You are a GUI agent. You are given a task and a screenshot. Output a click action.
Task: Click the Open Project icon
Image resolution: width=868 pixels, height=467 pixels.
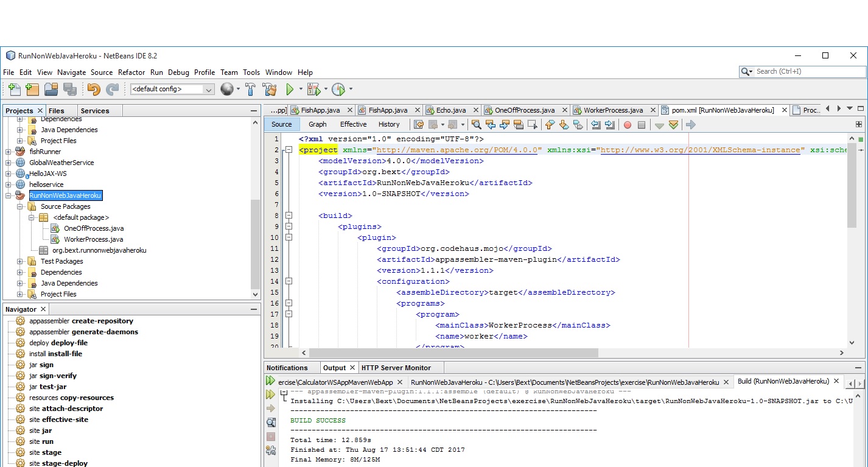(51, 90)
